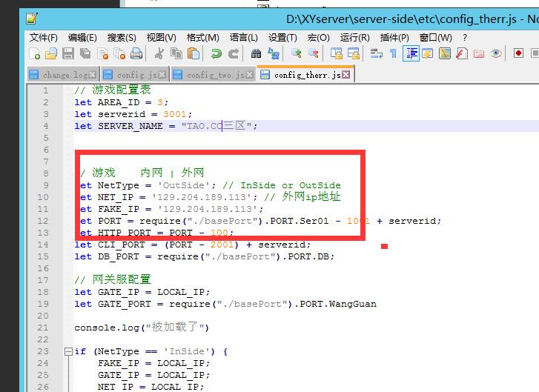
Task: Open the 文件(F) file menu
Action: [44, 37]
